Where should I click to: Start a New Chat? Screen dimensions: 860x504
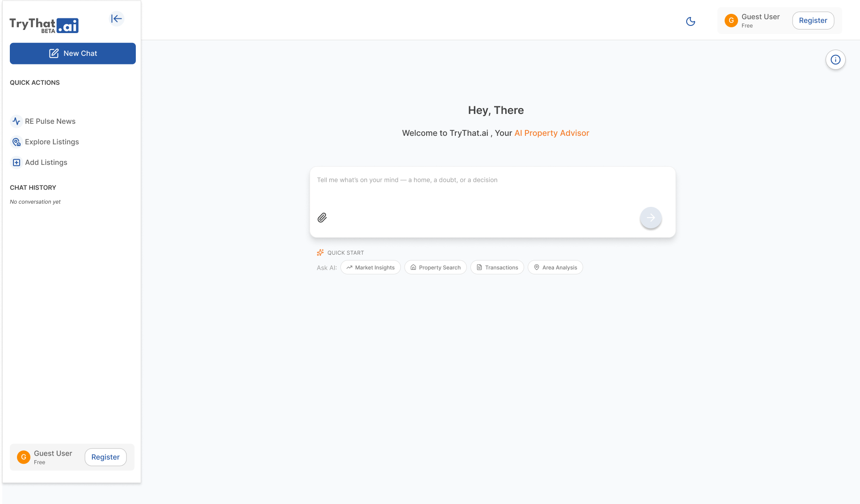[x=72, y=53]
